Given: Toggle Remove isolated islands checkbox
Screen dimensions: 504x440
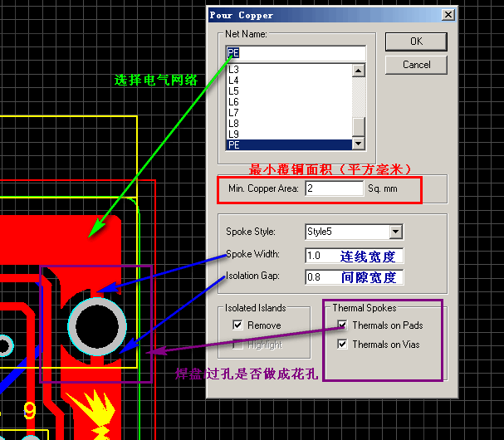Looking at the screenshot, I should click(237, 325).
